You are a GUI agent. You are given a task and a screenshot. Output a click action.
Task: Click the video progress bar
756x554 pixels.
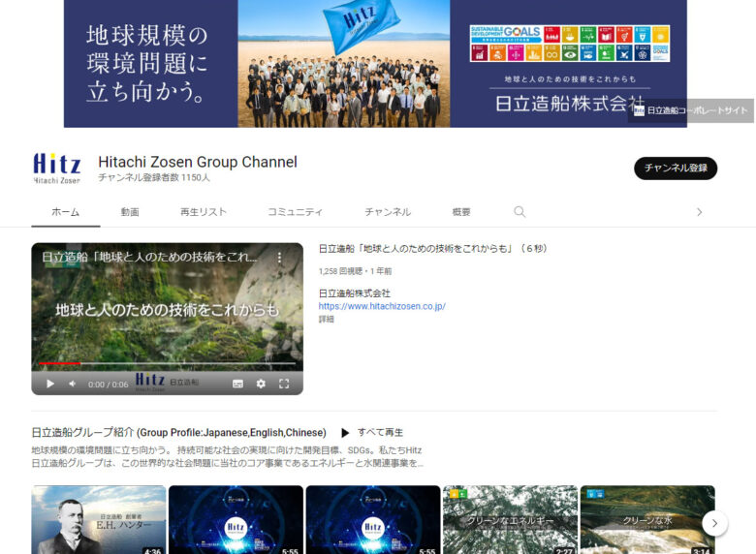click(168, 363)
